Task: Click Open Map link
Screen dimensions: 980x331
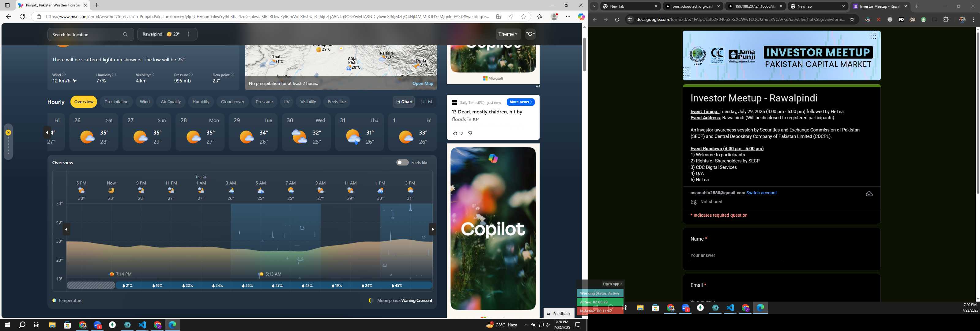Action: (423, 83)
